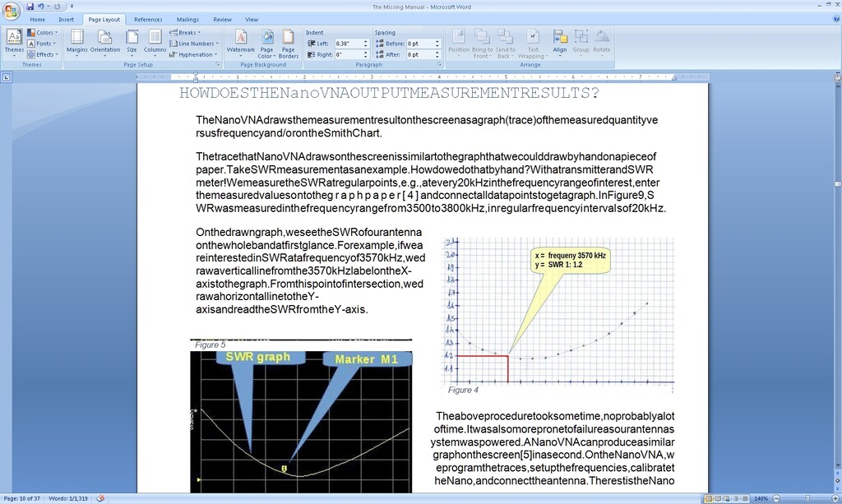Switch to Outline view
Viewport: 842px width, 504px height.
[x=736, y=498]
